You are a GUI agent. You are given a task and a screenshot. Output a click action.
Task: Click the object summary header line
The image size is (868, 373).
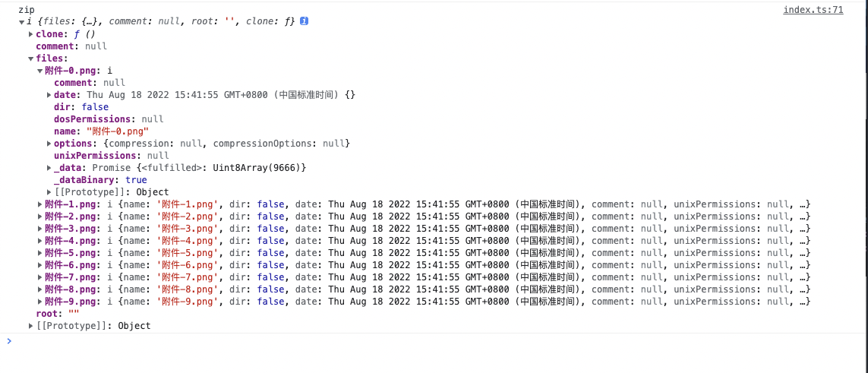point(161,22)
